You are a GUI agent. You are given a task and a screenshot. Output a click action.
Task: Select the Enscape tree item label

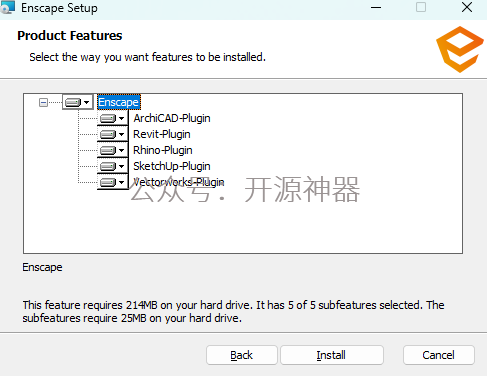click(x=119, y=102)
